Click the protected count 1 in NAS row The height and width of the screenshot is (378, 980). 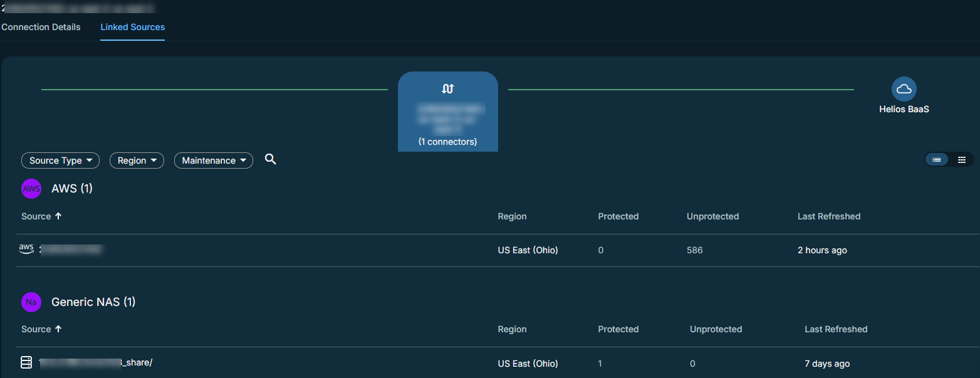point(600,364)
